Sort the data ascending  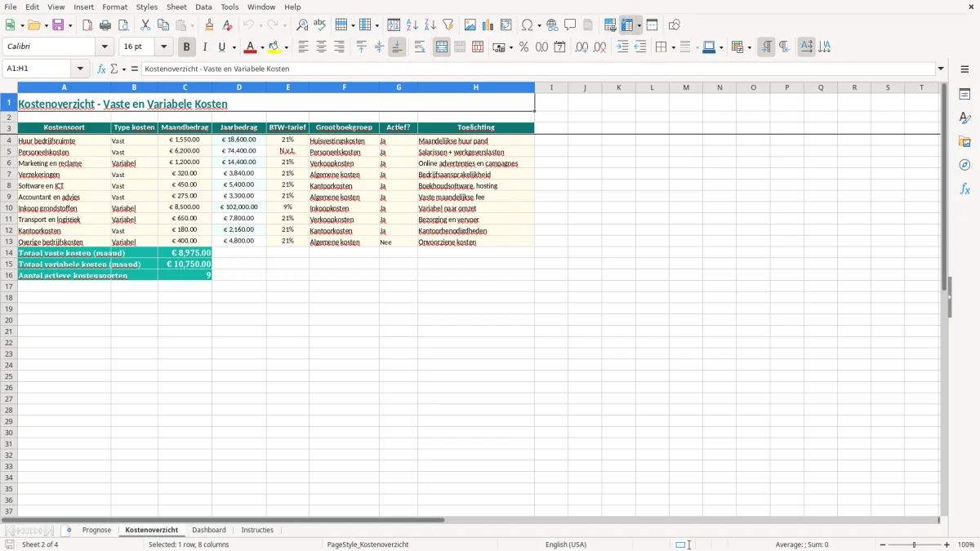pos(412,25)
